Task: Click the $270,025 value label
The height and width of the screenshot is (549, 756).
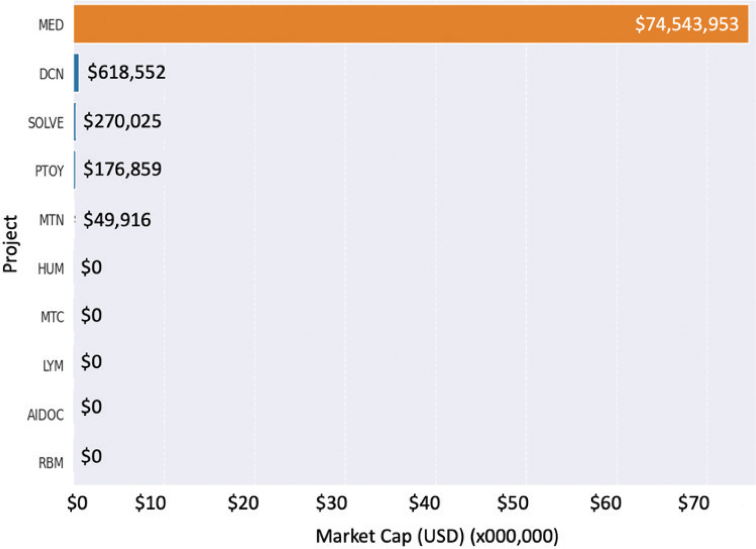Action: (122, 122)
